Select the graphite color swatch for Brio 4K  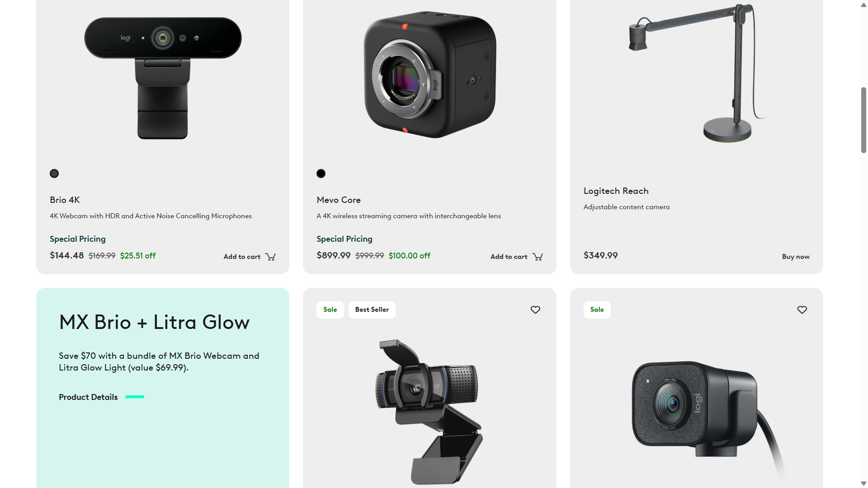pos(54,174)
